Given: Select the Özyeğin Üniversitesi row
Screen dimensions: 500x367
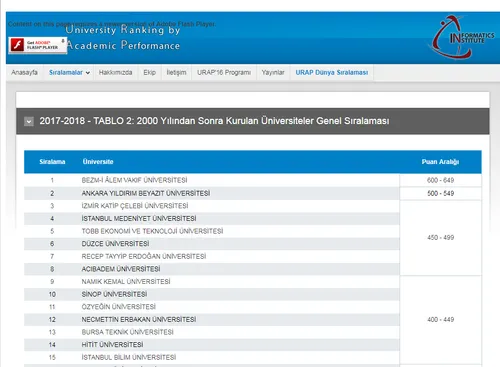Looking at the screenshot, I should 212,307.
